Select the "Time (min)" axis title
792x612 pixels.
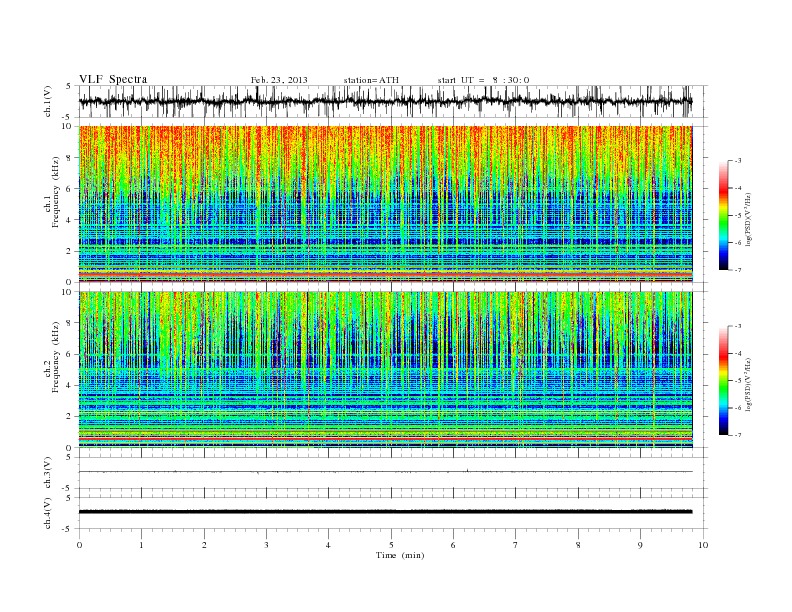click(400, 555)
